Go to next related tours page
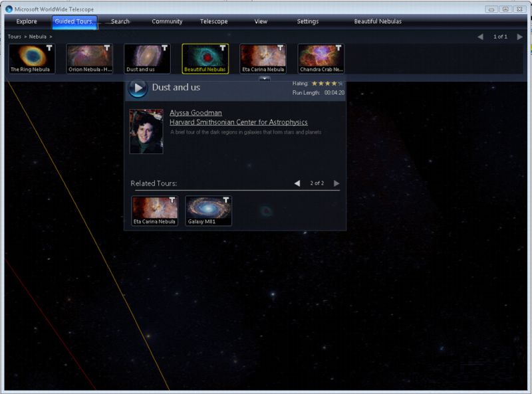Viewport: 532px width, 394px height. (336, 183)
